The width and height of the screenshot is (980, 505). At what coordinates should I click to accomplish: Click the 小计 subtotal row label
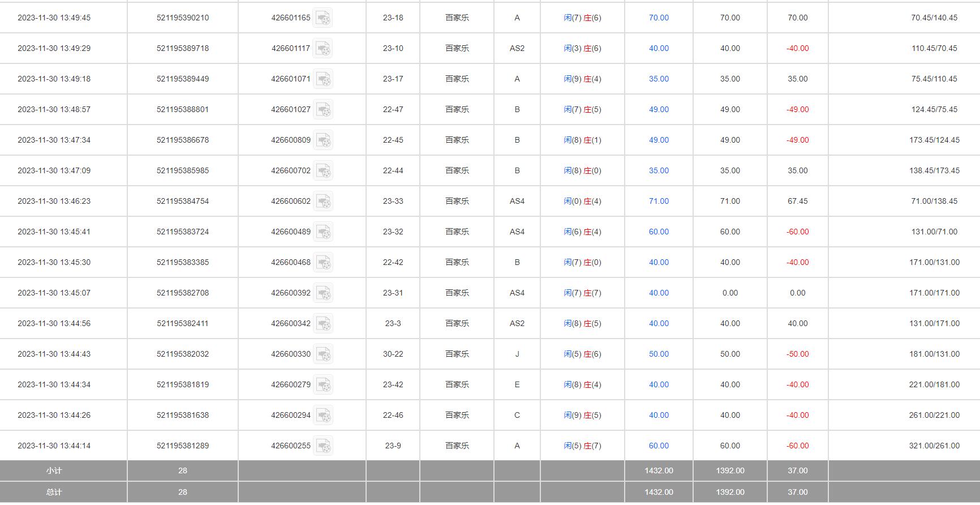coord(54,471)
